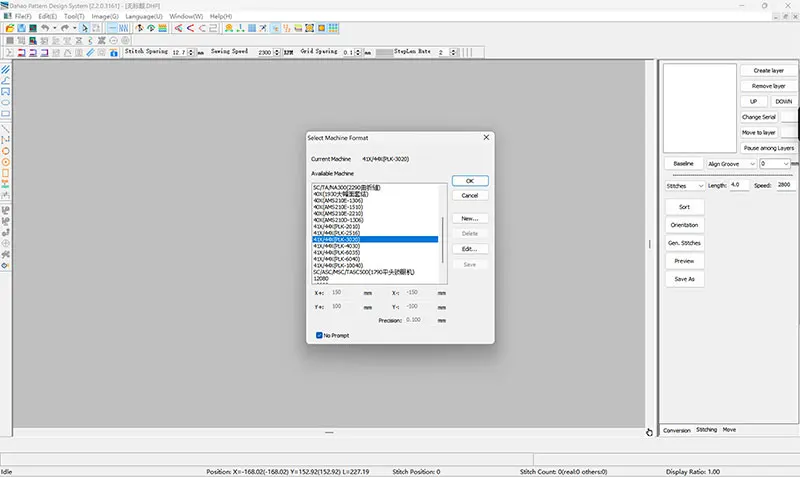Viewport: 800px width, 477px height.
Task: Click the Create layer button
Action: [768, 70]
